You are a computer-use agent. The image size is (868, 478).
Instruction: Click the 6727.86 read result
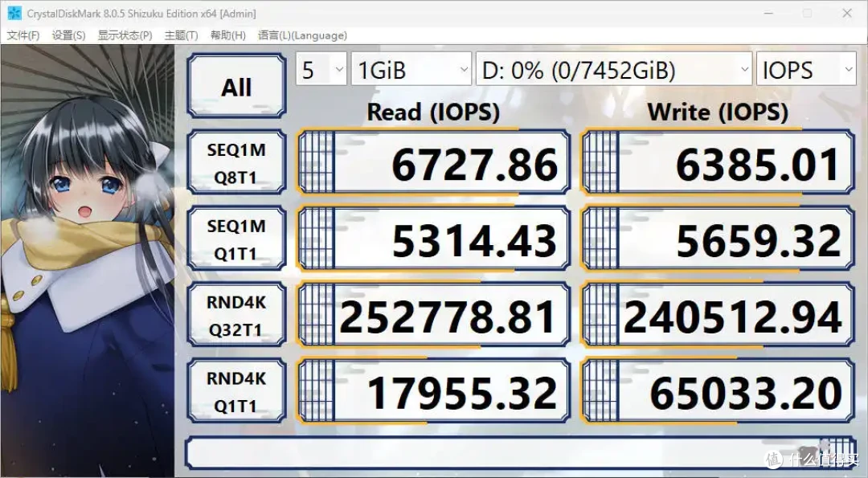click(433, 162)
